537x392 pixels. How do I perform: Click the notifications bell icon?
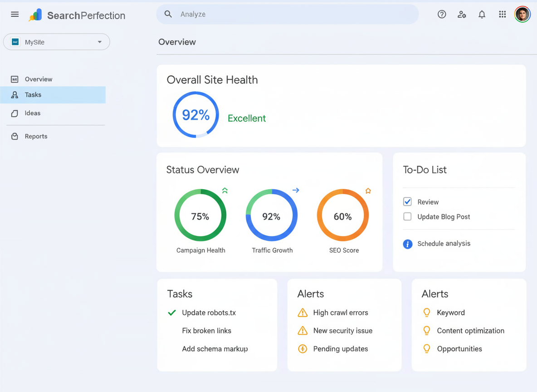point(482,14)
